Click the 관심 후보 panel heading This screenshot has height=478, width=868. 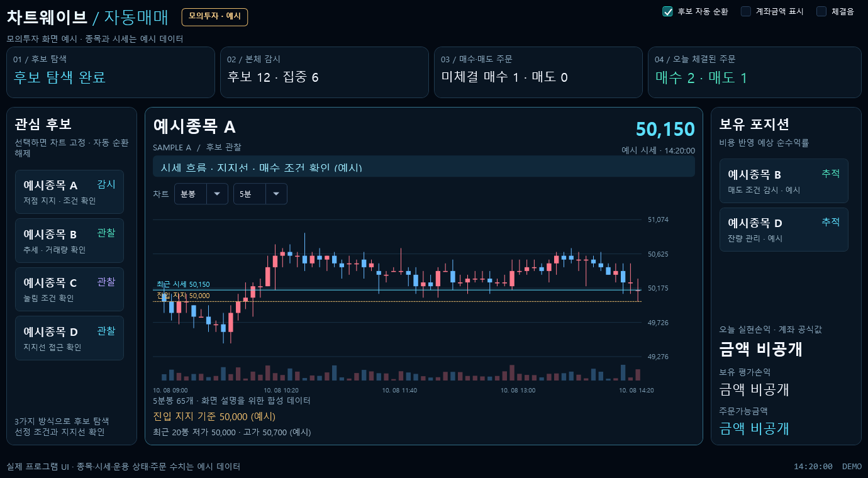tap(43, 124)
